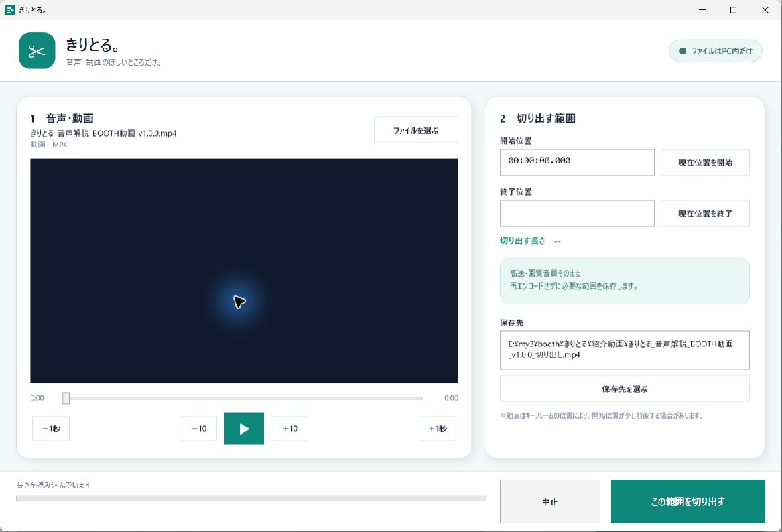Choose output folder with 保存先を選ぶ button
The width and height of the screenshot is (782, 532).
[x=625, y=389]
